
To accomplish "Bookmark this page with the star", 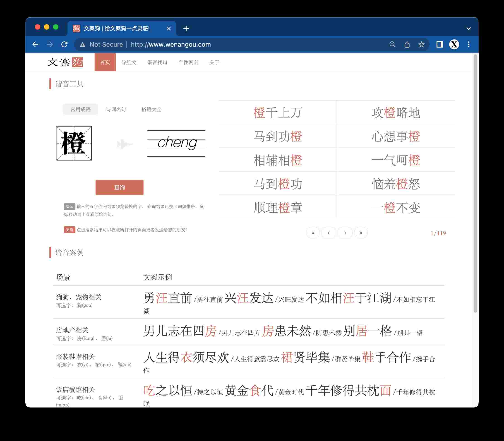I will pyautogui.click(x=422, y=44).
